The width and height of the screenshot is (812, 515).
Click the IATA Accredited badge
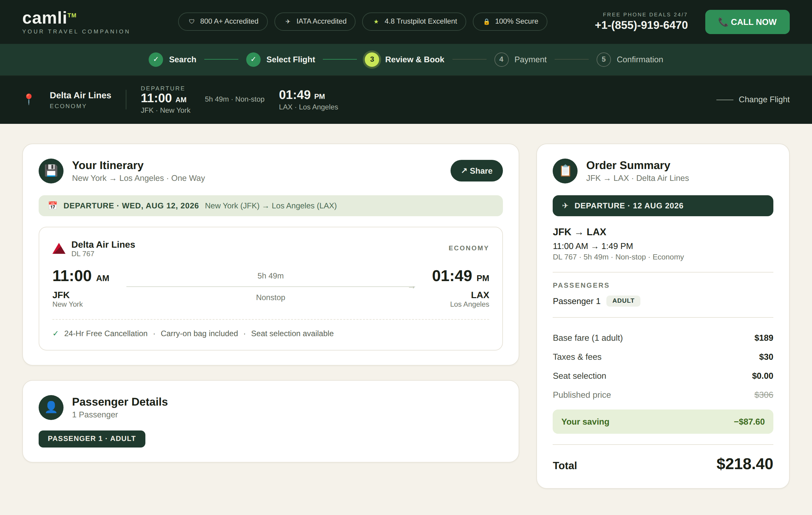(315, 22)
